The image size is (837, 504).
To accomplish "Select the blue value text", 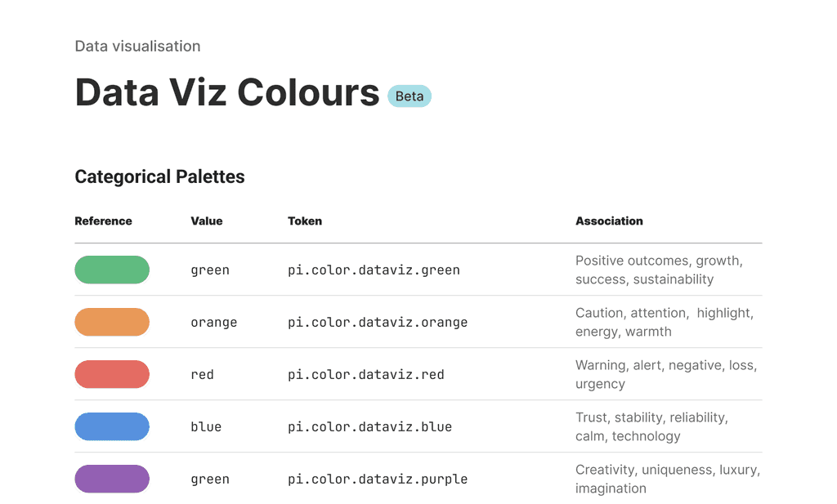I will click(x=206, y=426).
